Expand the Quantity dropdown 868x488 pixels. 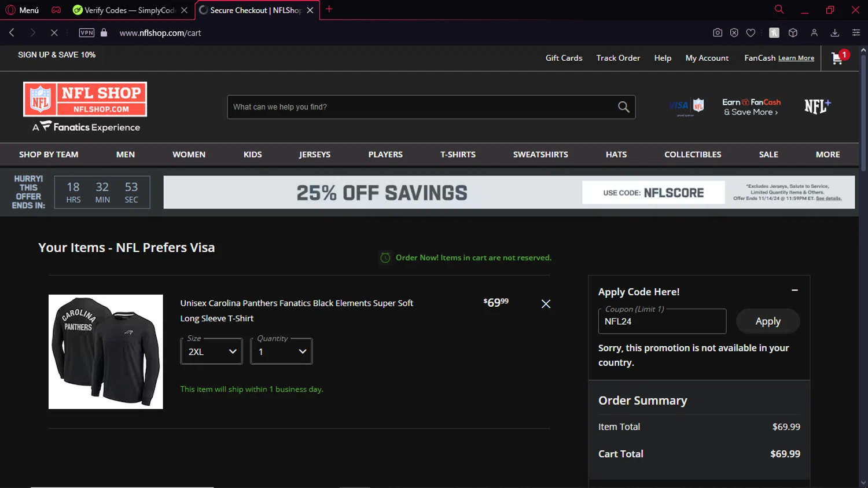[x=281, y=351]
